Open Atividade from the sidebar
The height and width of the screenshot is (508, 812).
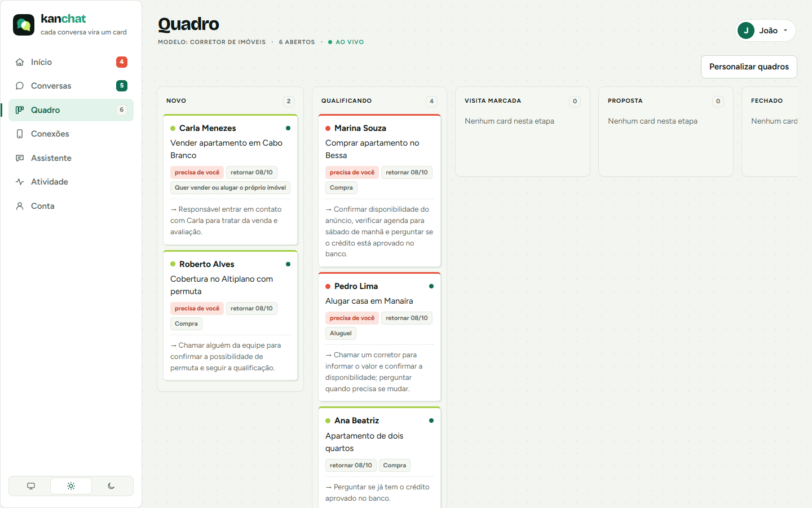pyautogui.click(x=71, y=182)
